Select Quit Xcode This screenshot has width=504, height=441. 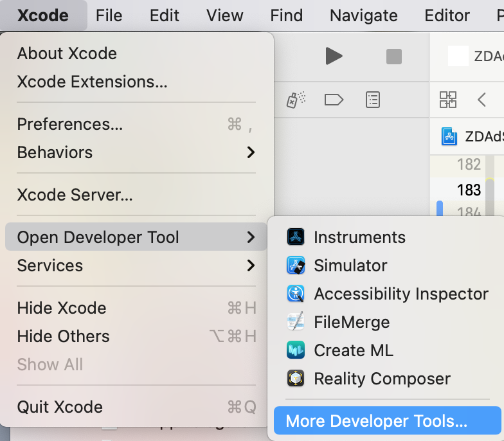(136, 407)
